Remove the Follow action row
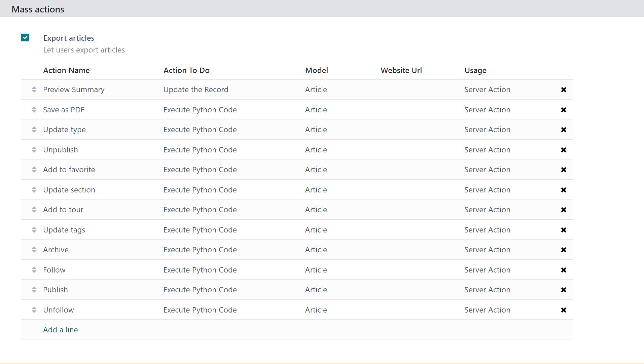The width and height of the screenshot is (644, 364). [564, 270]
